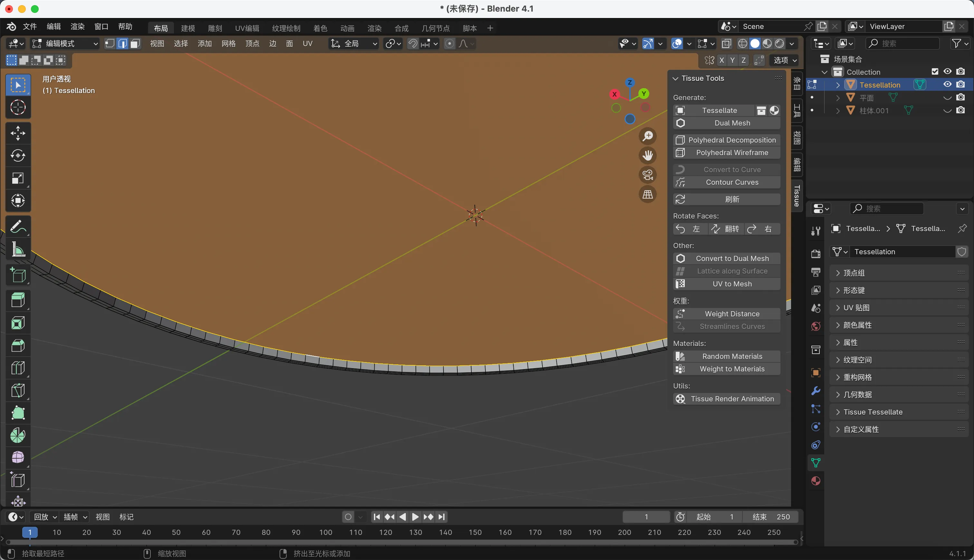This screenshot has width=974, height=560.
Task: Click the Modifiers wrench tab in Properties
Action: point(816,391)
